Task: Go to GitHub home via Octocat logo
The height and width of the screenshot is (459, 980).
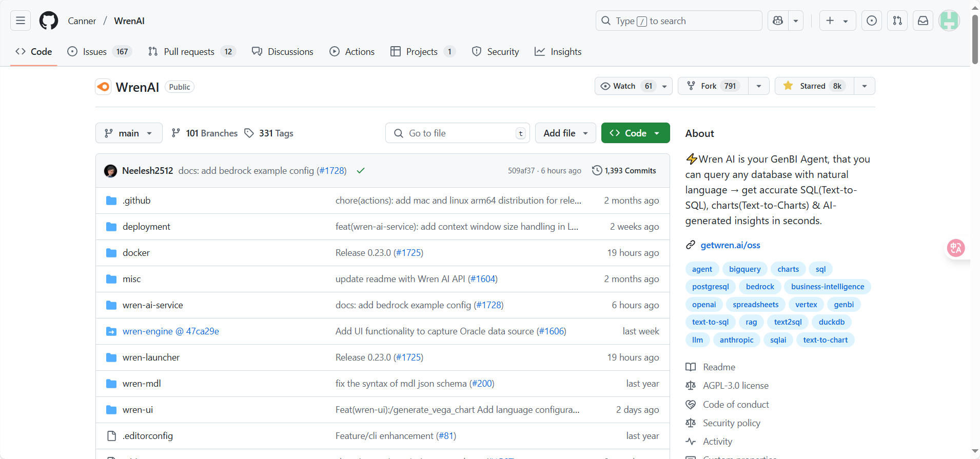Action: coord(49,21)
